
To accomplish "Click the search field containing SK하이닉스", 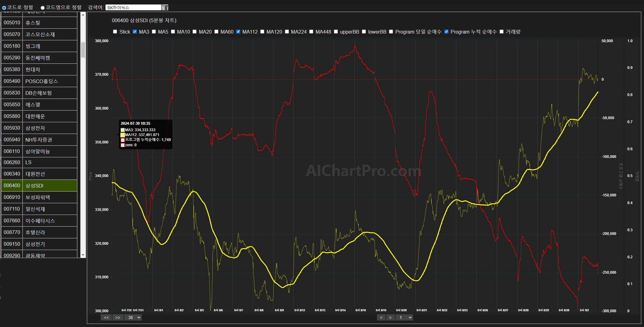I will click(133, 7).
